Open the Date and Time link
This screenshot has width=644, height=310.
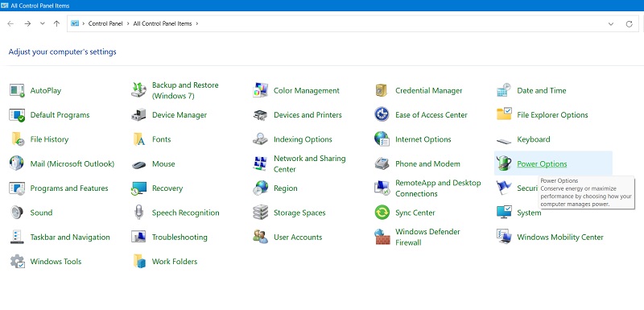(x=541, y=90)
